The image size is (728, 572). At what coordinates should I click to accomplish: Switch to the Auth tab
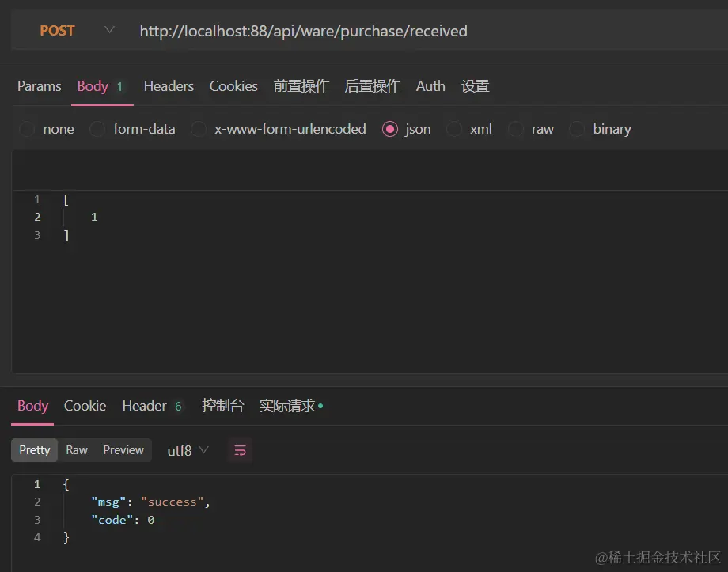pyautogui.click(x=430, y=86)
